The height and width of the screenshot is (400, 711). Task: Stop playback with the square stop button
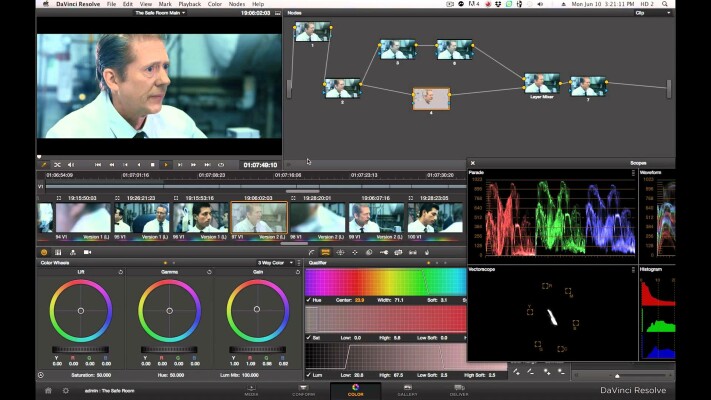(x=152, y=165)
